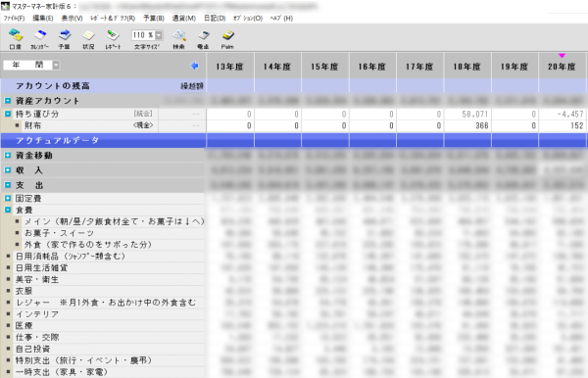Open the 通貨(M) menu

coord(184,18)
